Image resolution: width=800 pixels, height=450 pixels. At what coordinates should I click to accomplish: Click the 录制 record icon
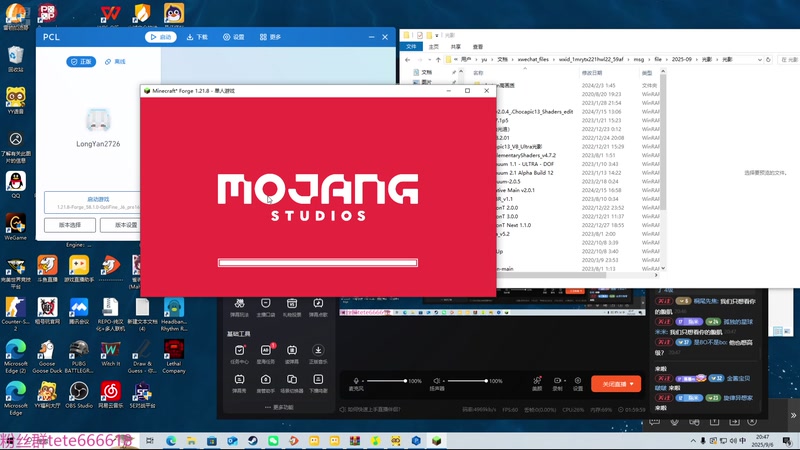[x=558, y=383]
